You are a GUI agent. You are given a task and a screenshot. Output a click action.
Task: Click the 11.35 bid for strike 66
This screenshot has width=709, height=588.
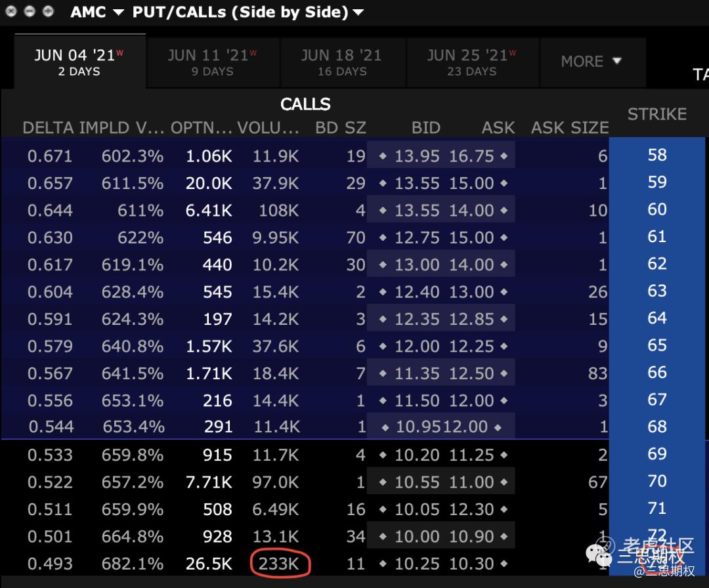417,373
